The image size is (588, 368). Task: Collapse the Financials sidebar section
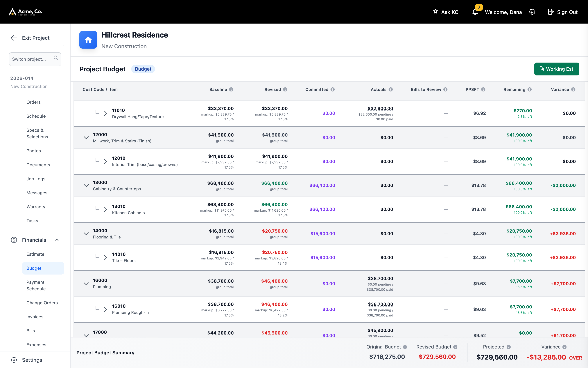tap(57, 240)
